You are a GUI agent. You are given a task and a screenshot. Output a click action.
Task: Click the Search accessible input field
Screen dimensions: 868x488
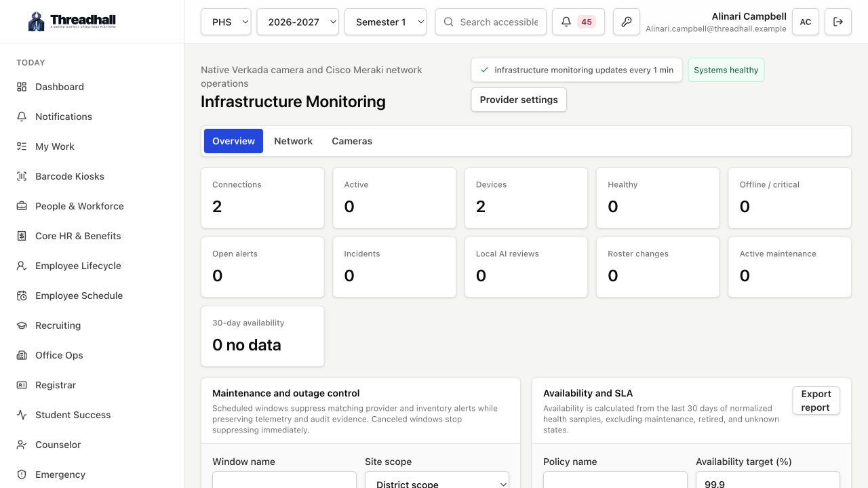pos(491,22)
